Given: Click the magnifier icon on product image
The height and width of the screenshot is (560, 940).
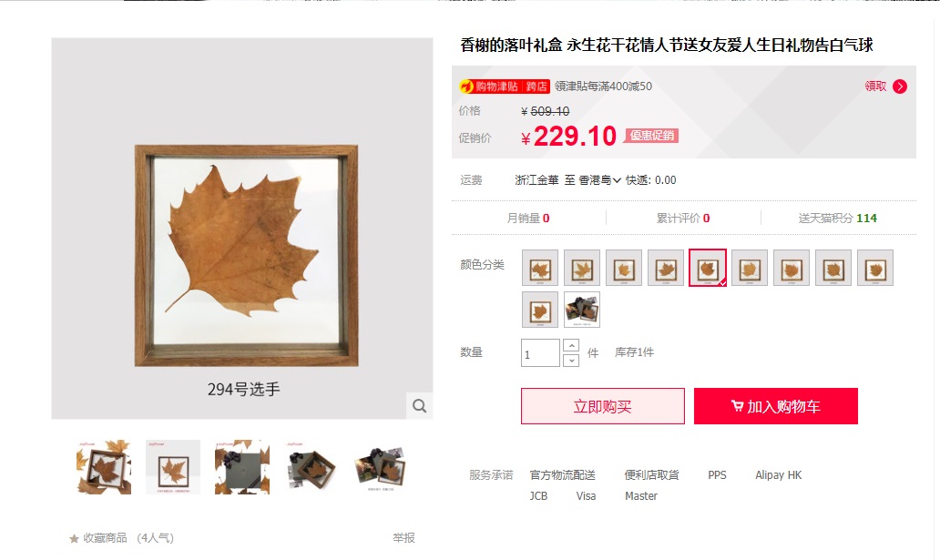Looking at the screenshot, I should (420, 406).
